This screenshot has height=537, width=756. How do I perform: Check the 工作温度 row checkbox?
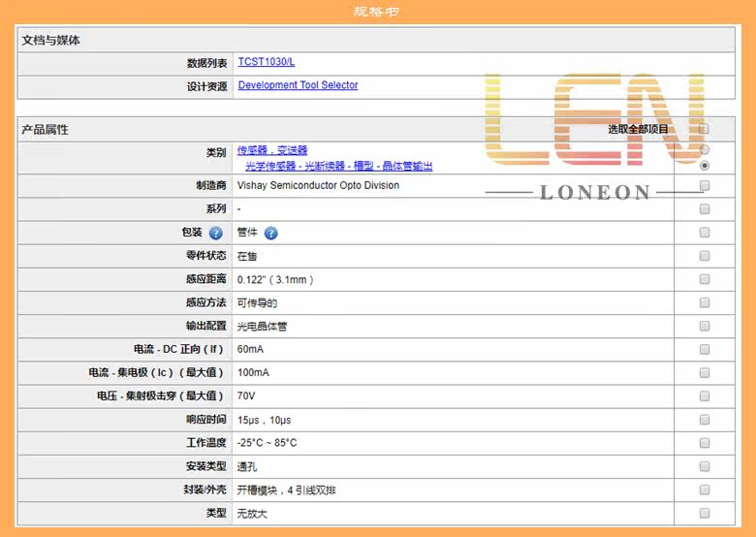705,443
